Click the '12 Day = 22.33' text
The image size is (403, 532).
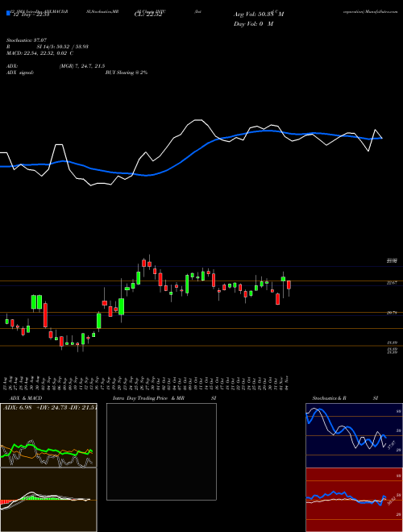pos(31,15)
